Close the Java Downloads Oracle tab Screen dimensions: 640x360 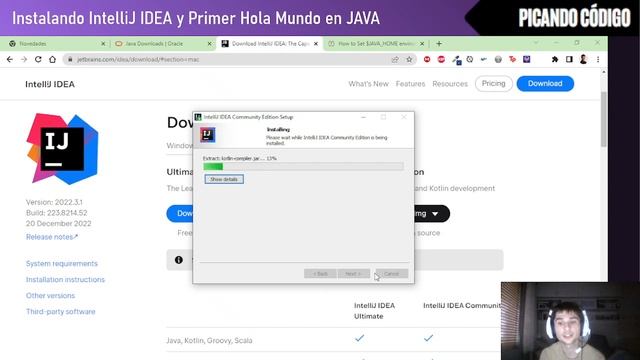209,44
